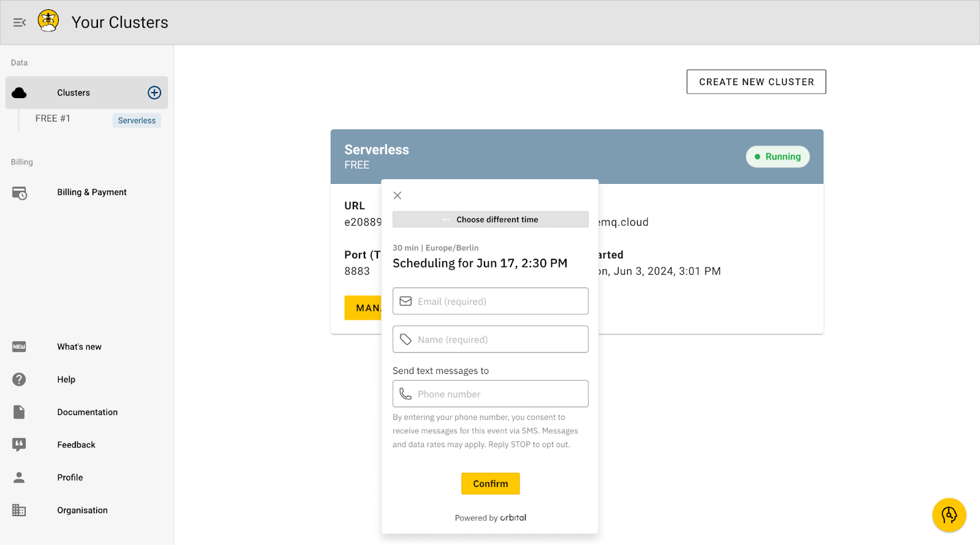Click the Organisation building icon

point(19,510)
